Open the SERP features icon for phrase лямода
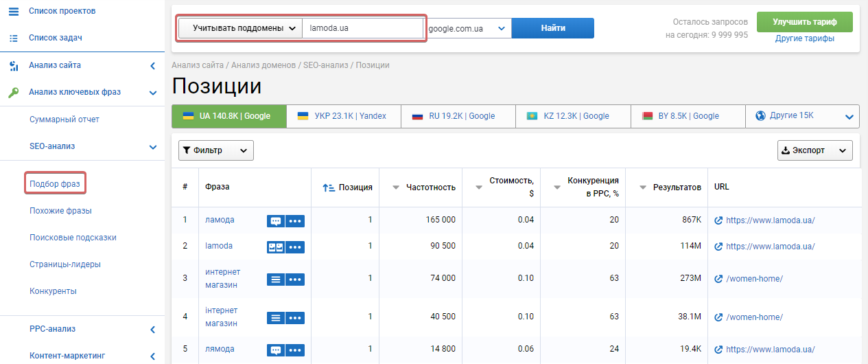The width and height of the screenshot is (868, 364). [276, 350]
